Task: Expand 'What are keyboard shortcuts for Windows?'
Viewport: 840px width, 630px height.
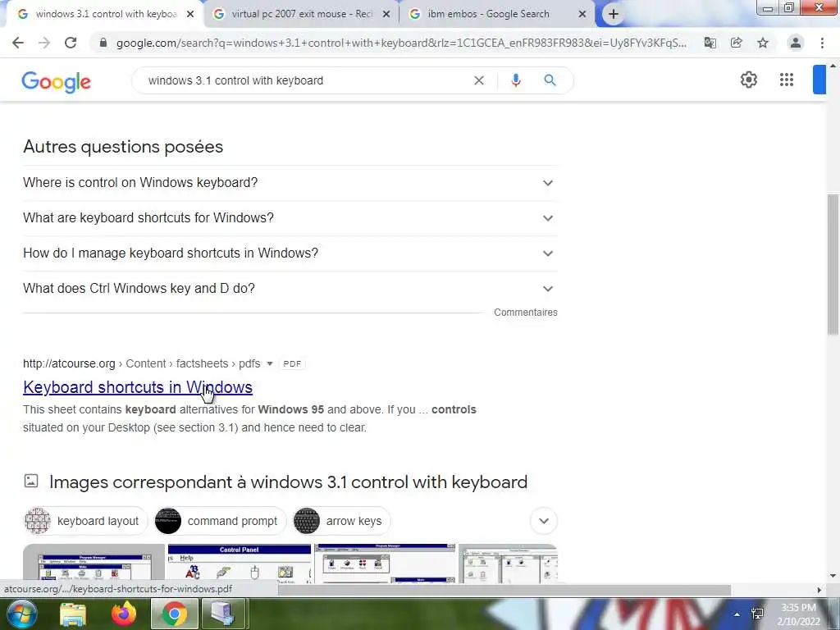Action: pyautogui.click(x=290, y=218)
